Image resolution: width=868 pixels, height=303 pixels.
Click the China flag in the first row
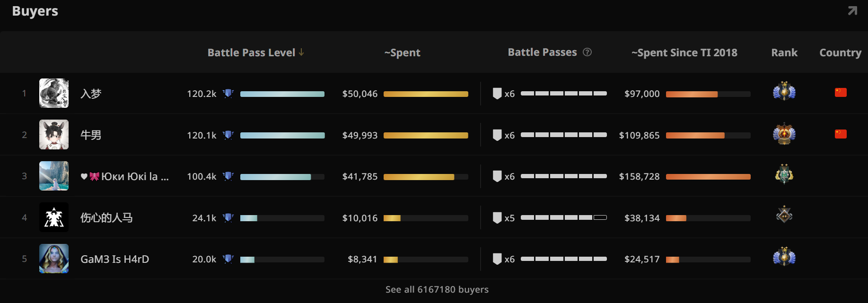coord(841,93)
